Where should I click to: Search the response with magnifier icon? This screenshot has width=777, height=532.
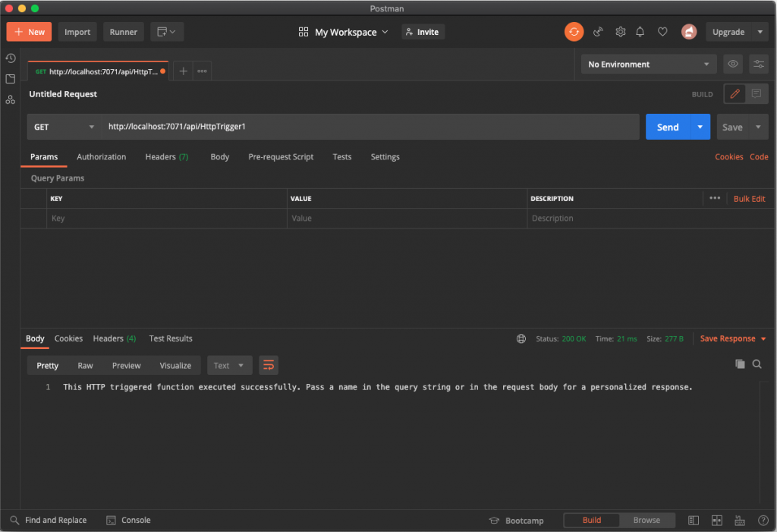757,364
